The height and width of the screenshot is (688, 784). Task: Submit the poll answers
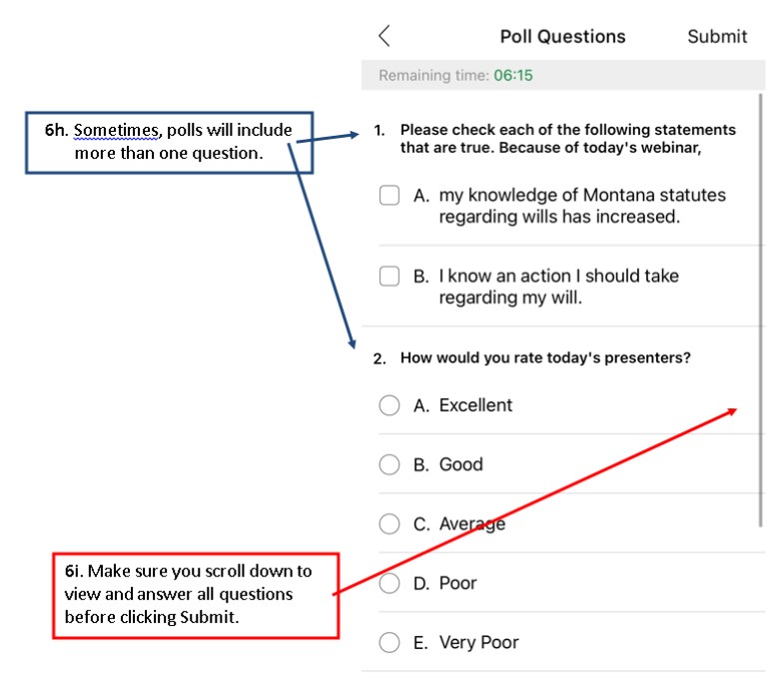coord(717,37)
